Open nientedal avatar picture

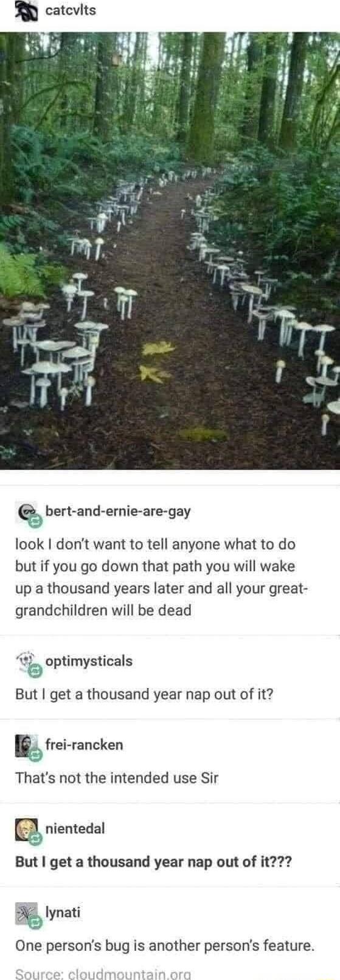(x=26, y=829)
